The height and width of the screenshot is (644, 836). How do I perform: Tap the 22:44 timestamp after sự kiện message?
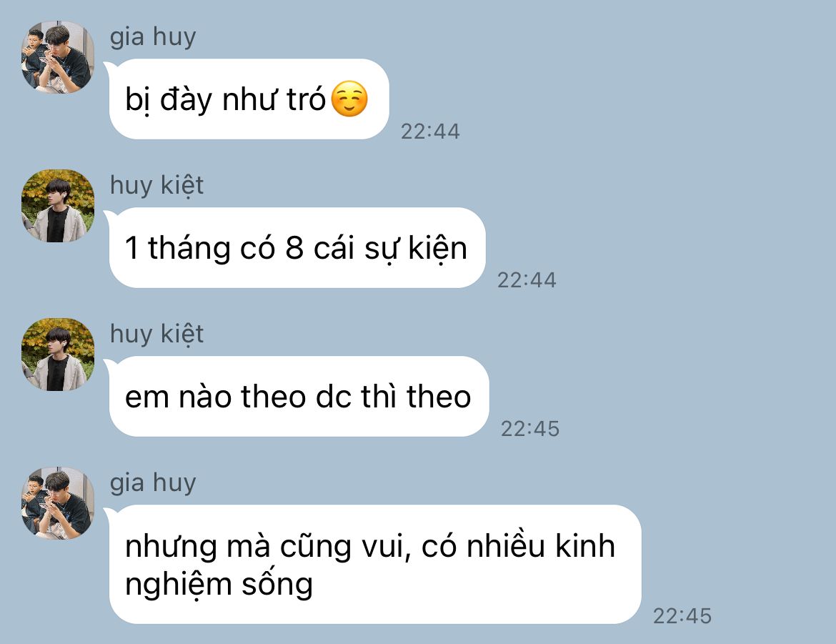coord(527,281)
